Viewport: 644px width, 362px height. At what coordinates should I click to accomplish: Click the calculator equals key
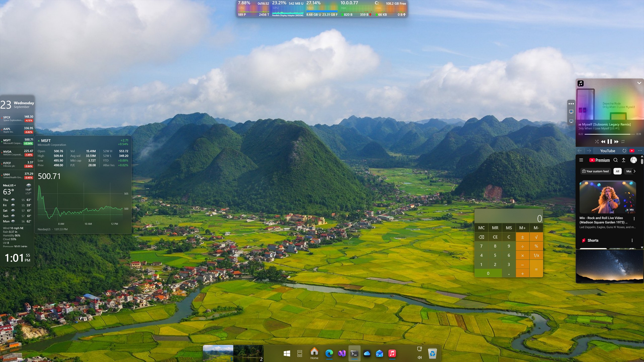pos(536,269)
